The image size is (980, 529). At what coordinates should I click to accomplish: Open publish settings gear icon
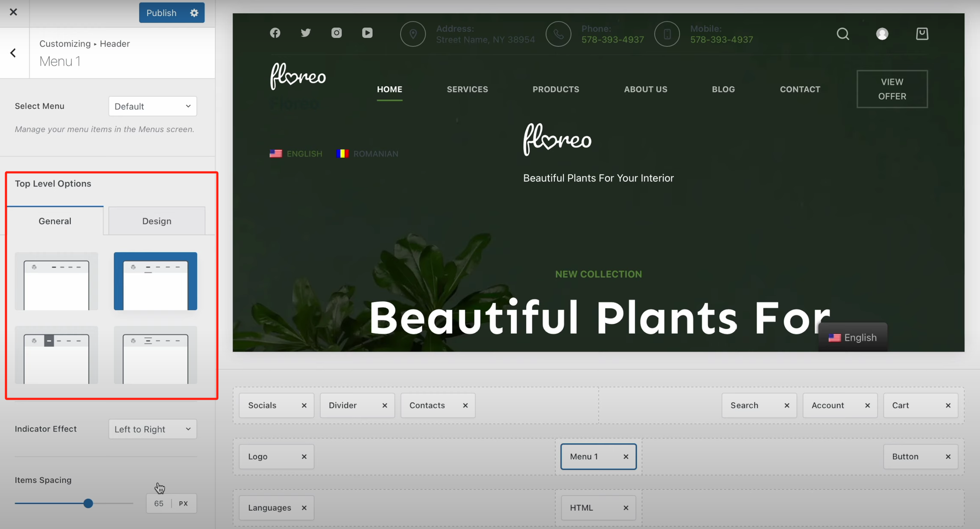click(194, 13)
